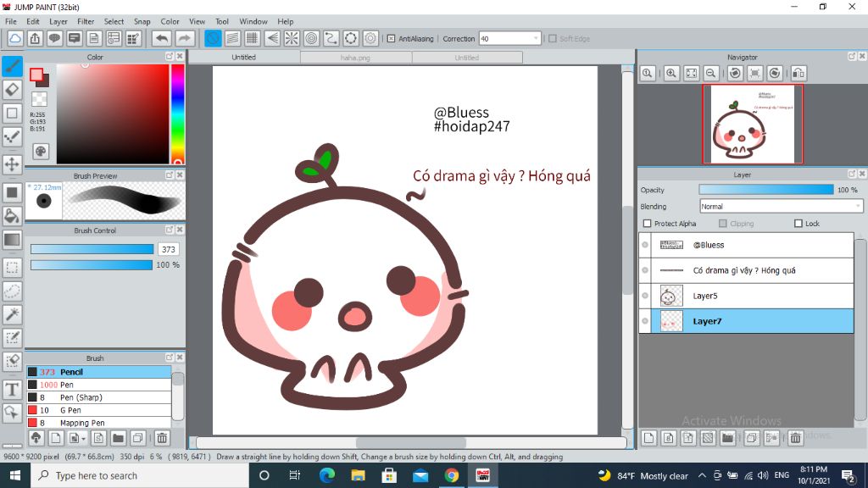Click the brush size value field 373
Screen dimensions: 868x488
[x=169, y=250]
